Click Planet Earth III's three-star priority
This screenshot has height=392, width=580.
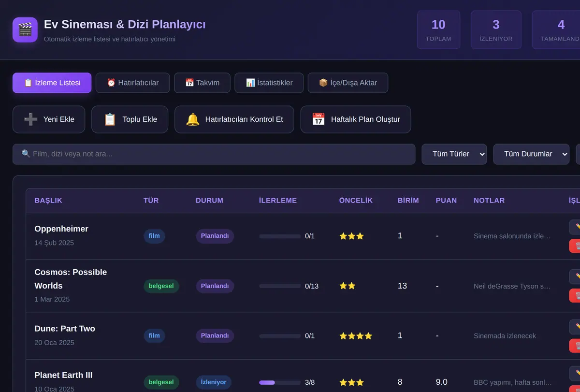click(351, 382)
